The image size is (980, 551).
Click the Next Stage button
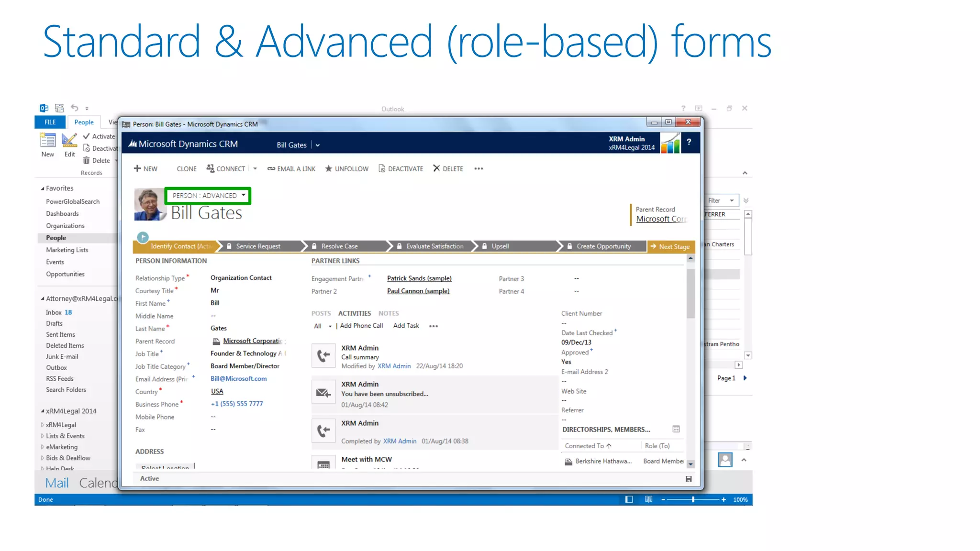point(670,246)
